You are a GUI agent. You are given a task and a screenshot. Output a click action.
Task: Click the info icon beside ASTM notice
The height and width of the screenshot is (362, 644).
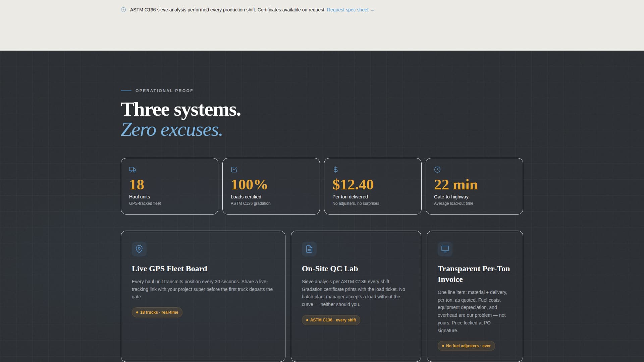pyautogui.click(x=123, y=10)
